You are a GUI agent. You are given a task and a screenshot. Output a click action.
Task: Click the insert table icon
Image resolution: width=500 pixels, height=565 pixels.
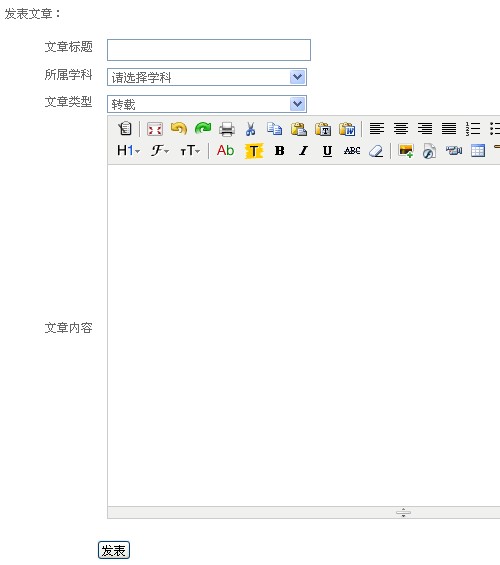(478, 151)
